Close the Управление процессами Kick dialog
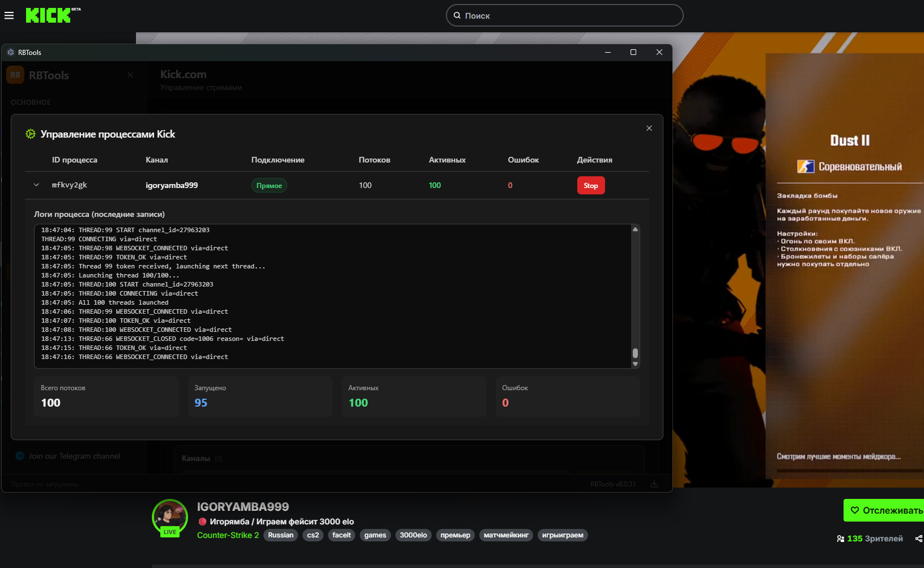 [x=649, y=129]
